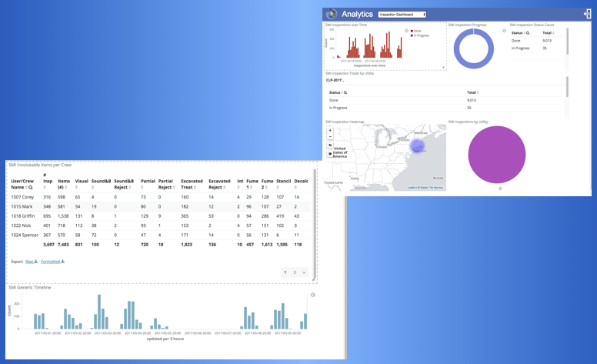The image size is (597, 364).
Task: Click the Status Count table scrollbar
Action: 567,41
